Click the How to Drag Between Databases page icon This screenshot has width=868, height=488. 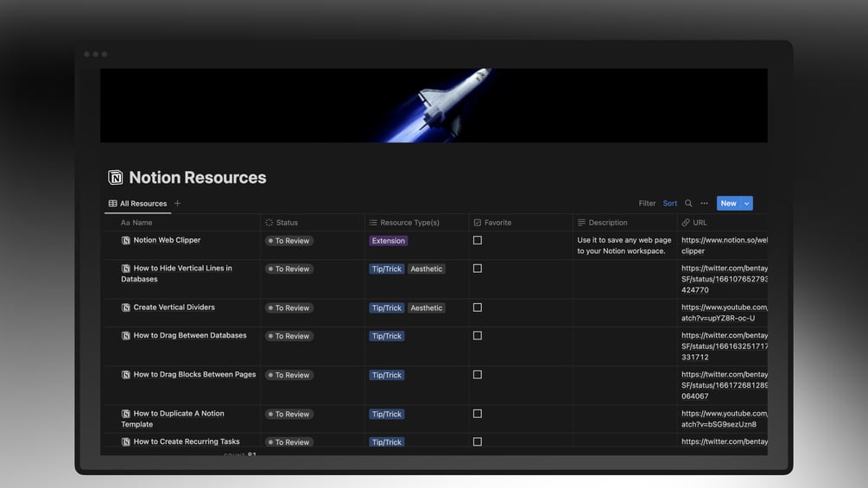pos(125,336)
